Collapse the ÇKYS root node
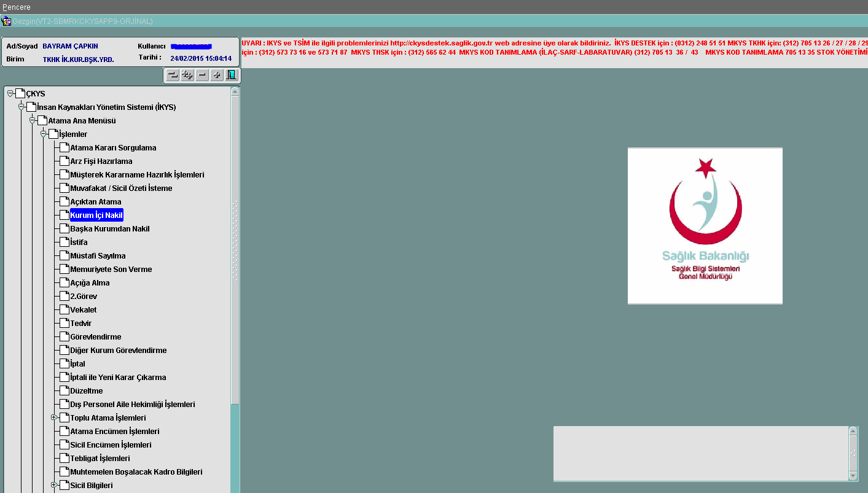 pyautogui.click(x=10, y=93)
